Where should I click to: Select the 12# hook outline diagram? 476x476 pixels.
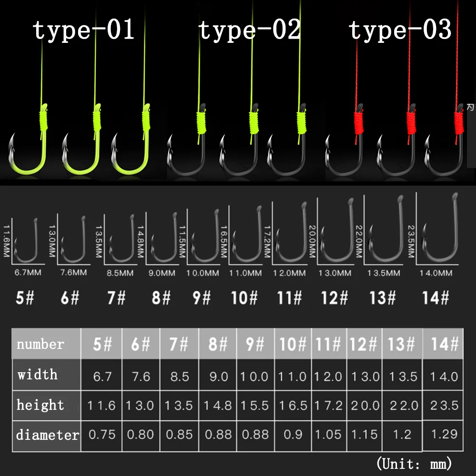coord(337,230)
